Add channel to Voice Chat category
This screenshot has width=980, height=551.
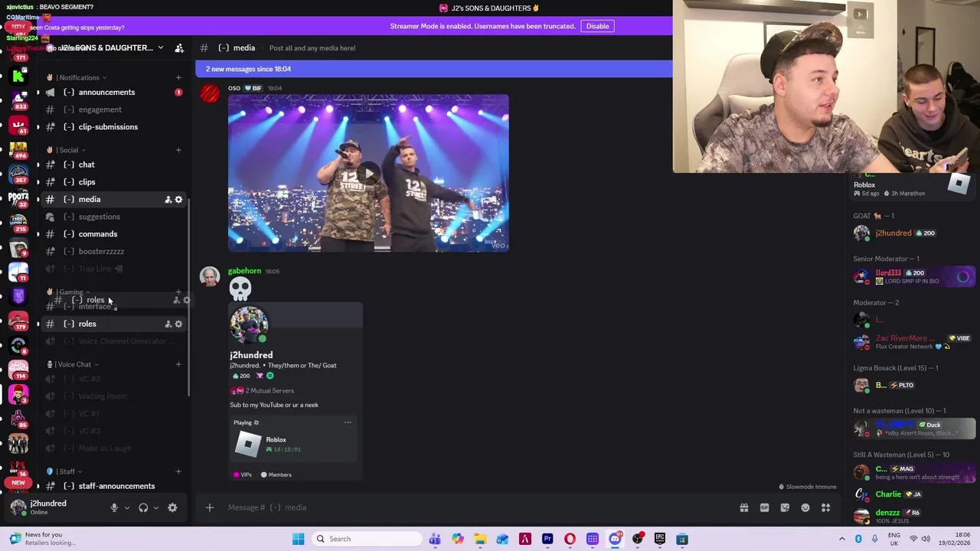point(178,364)
